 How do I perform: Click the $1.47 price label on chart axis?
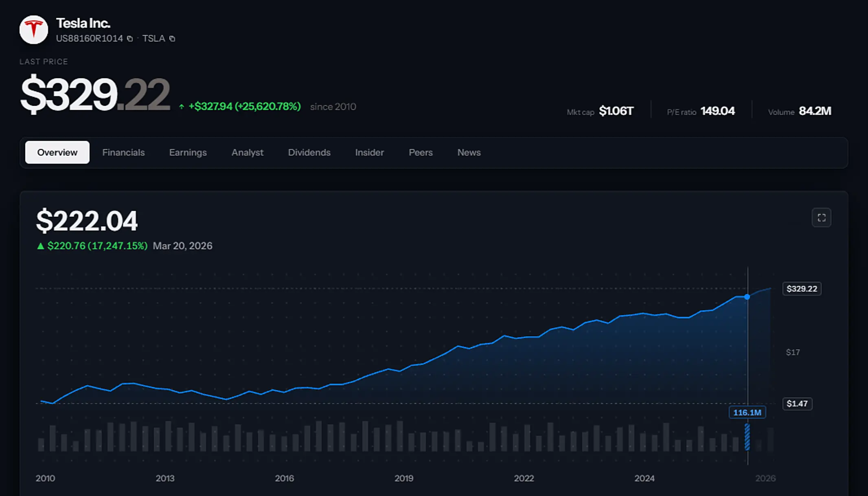[x=797, y=404]
